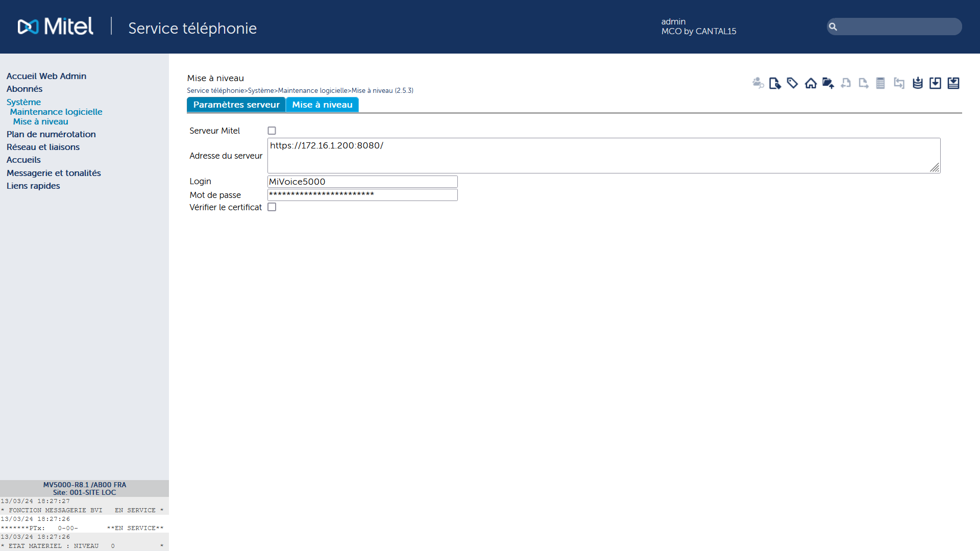The height and width of the screenshot is (551, 980).
Task: Click Système in the breadcrumb
Action: [261, 90]
